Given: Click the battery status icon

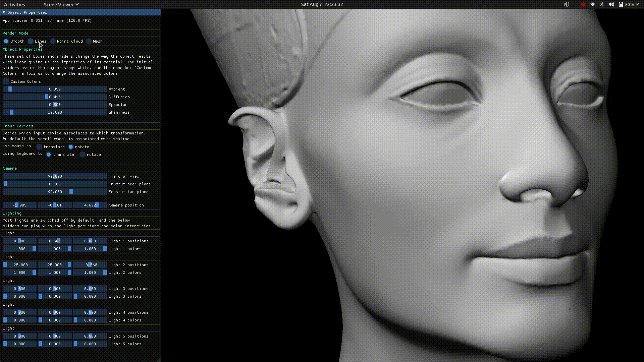Looking at the screenshot, I should pyautogui.click(x=621, y=4).
